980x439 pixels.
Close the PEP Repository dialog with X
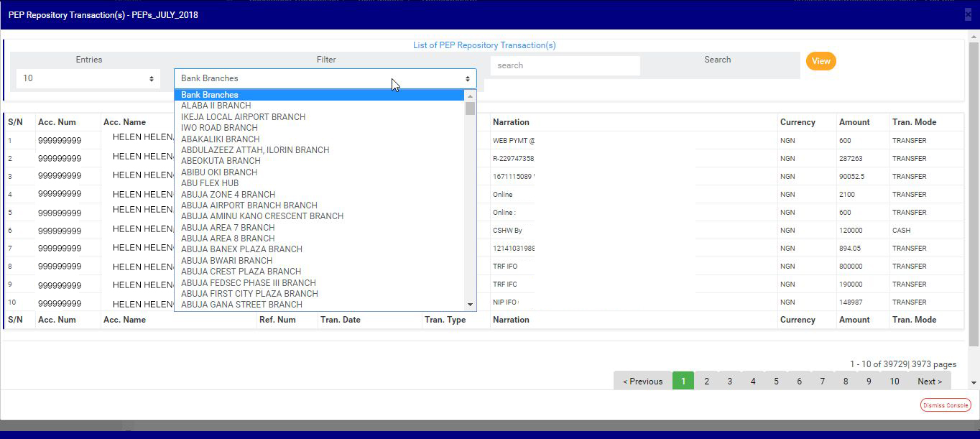click(968, 14)
